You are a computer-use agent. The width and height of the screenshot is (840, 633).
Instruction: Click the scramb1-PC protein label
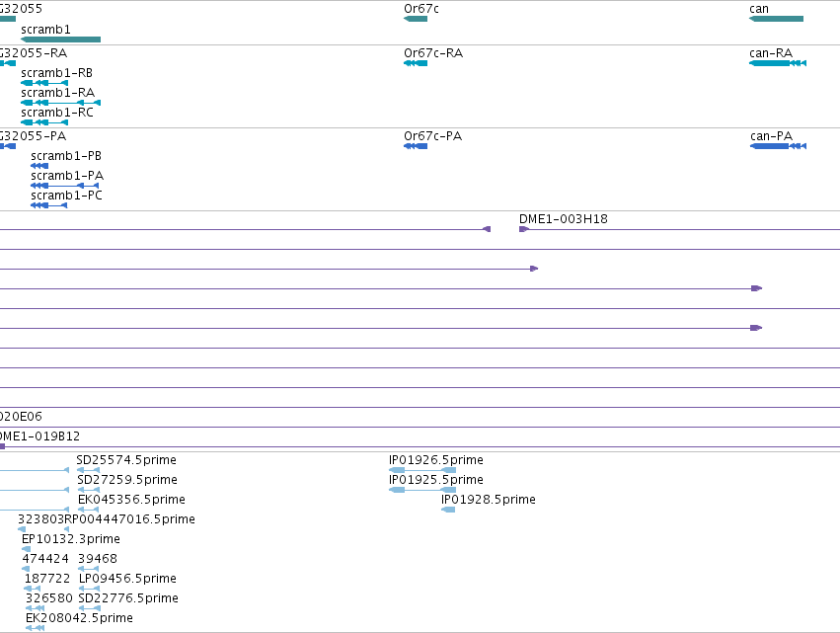(x=66, y=196)
